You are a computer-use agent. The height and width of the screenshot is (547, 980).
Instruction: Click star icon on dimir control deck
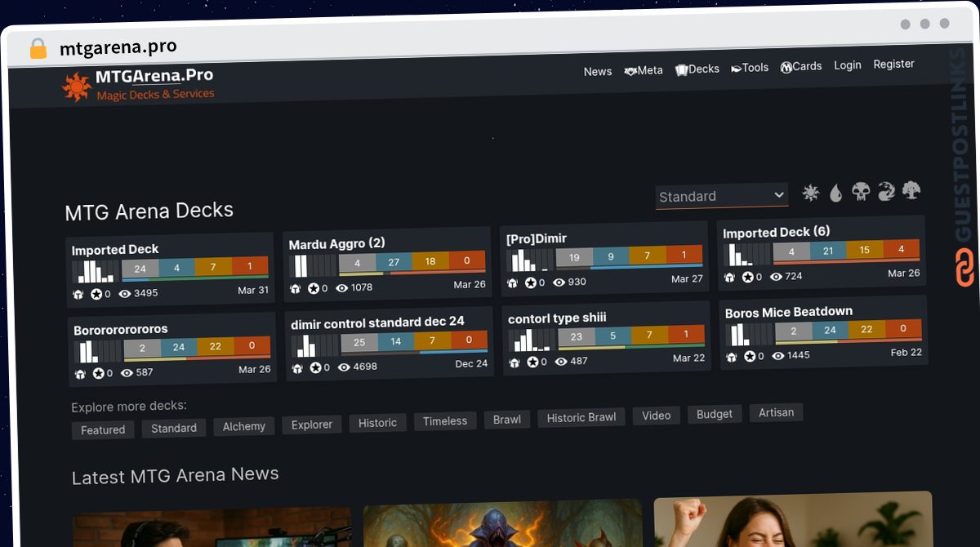(316, 368)
